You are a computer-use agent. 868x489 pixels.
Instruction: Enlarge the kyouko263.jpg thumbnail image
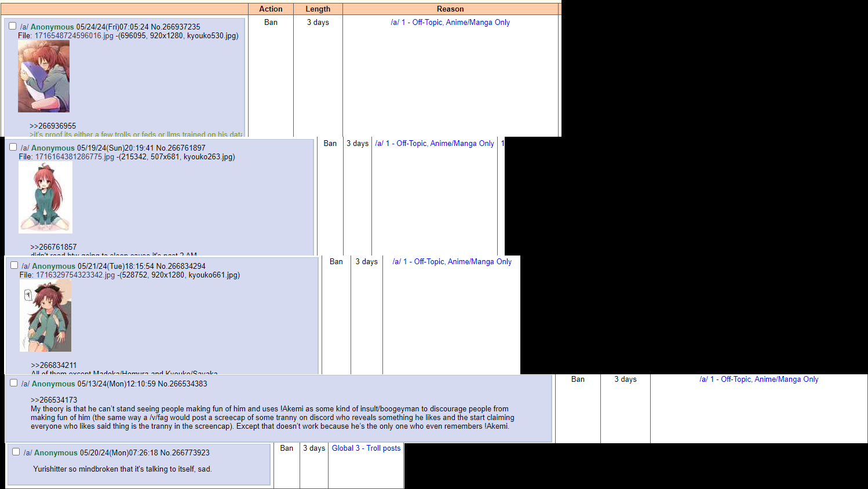click(x=45, y=198)
